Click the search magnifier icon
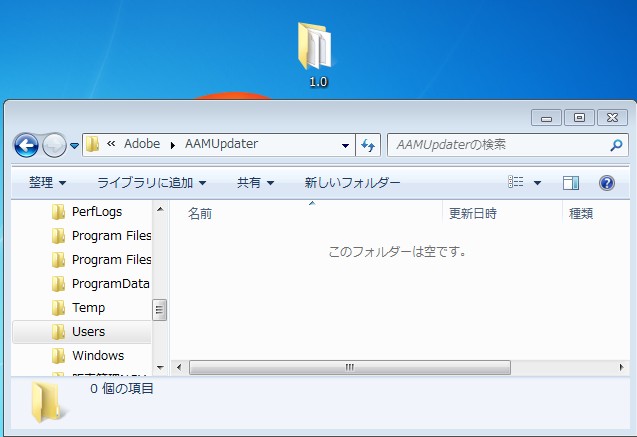The width and height of the screenshot is (637, 437). point(616,145)
